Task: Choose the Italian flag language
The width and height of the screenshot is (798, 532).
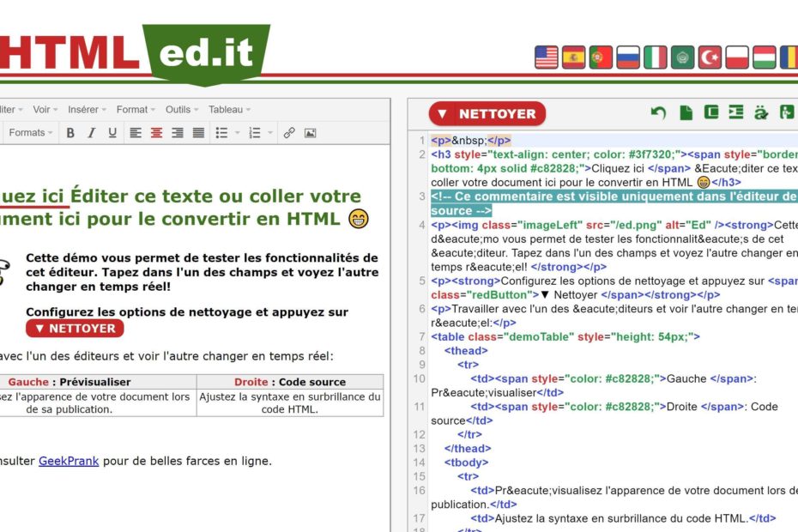Action: [655, 57]
